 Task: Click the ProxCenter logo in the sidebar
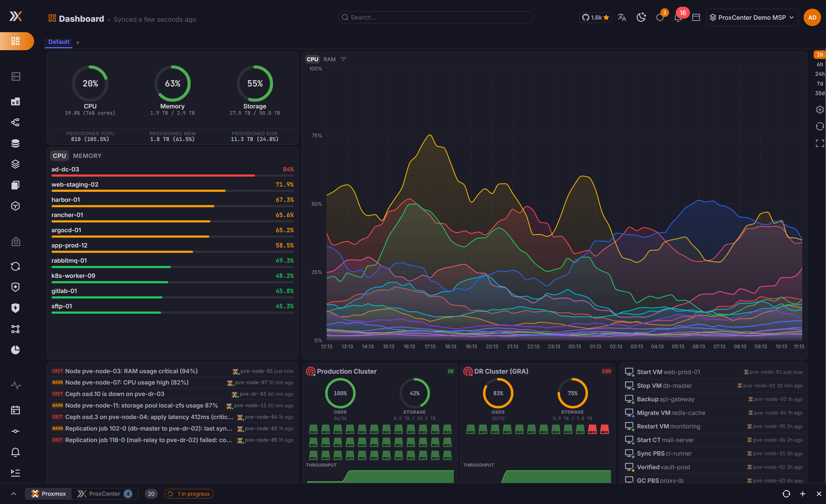[x=15, y=16]
